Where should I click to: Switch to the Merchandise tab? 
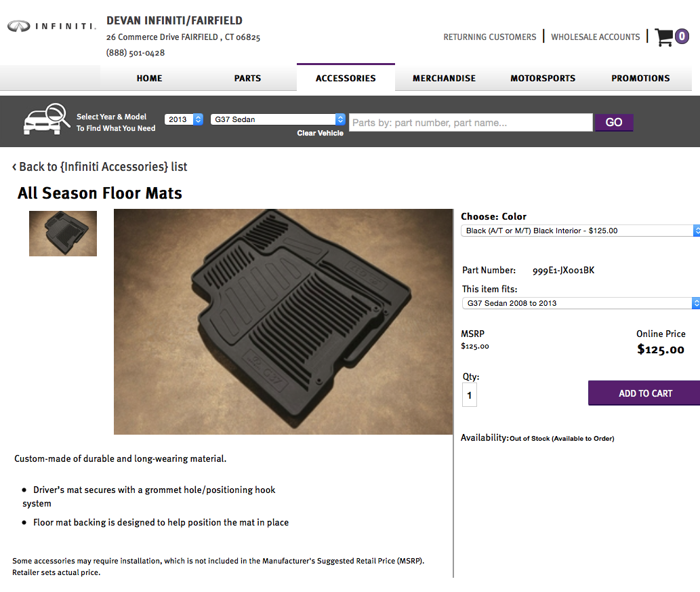(445, 78)
